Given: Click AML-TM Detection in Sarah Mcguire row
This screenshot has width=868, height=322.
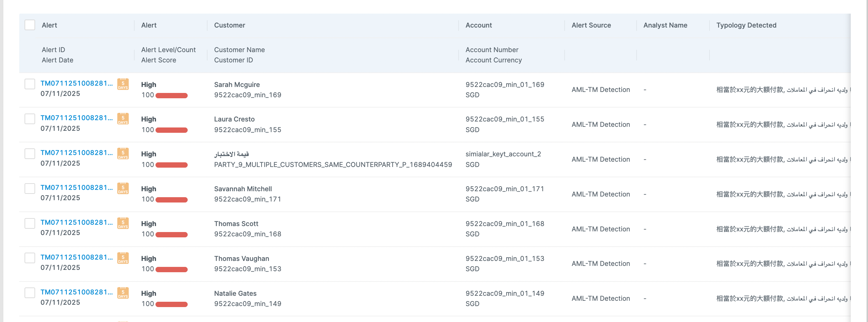Looking at the screenshot, I should tap(600, 90).
